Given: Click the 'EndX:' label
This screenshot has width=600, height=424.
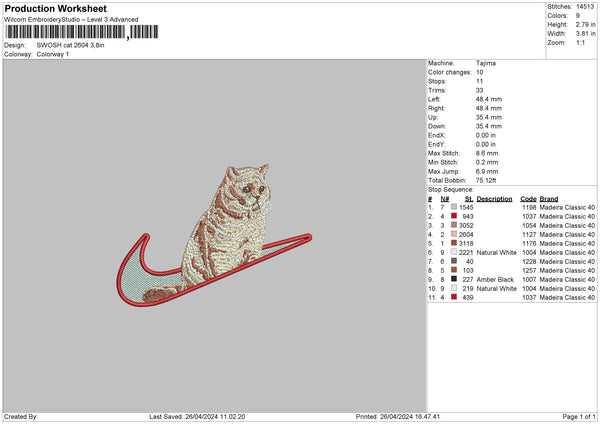Looking at the screenshot, I should (437, 135).
